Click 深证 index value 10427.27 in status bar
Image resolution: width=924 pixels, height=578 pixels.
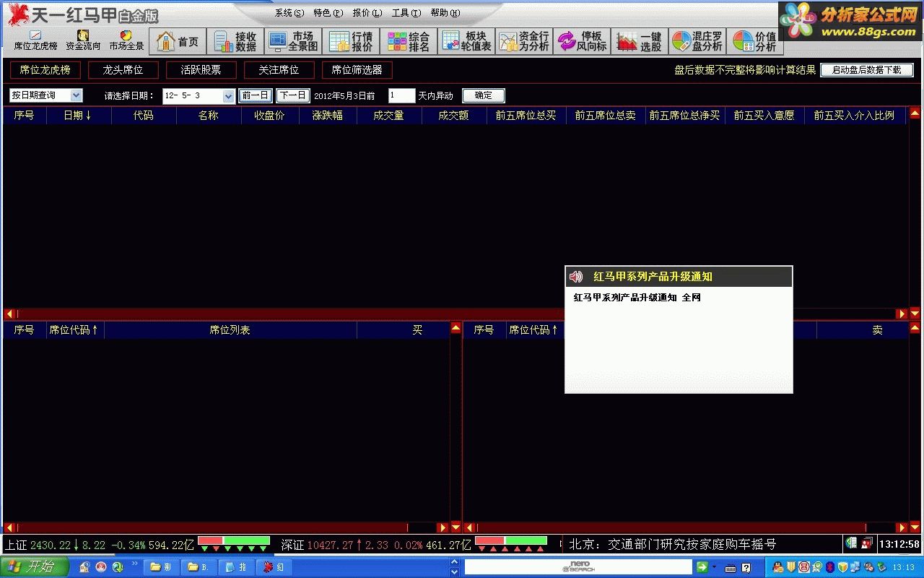(330, 545)
